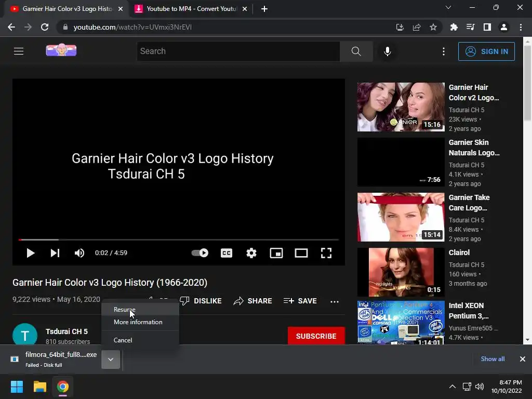Open Garnier Hair Color v2 Logo thumbnail
Image resolution: width=532 pixels, height=399 pixels.
coord(401,107)
